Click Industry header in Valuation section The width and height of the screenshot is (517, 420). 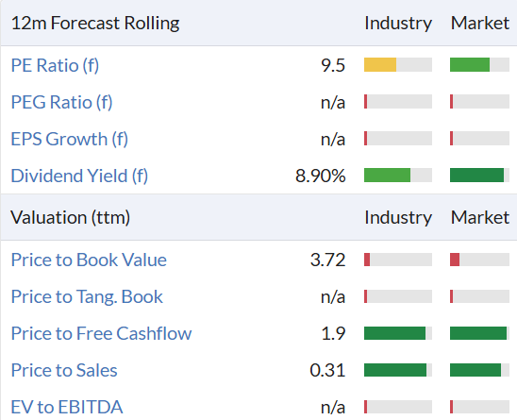[x=398, y=218]
